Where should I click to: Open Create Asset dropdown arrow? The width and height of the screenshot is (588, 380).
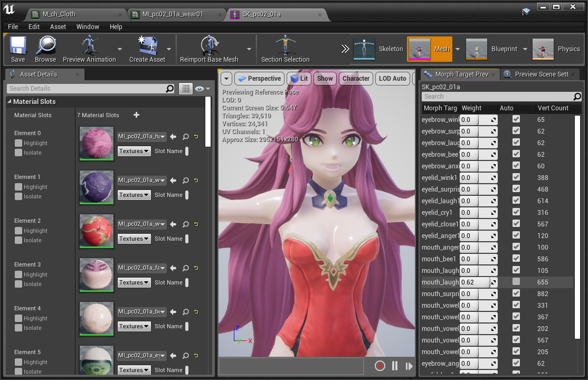click(x=169, y=49)
